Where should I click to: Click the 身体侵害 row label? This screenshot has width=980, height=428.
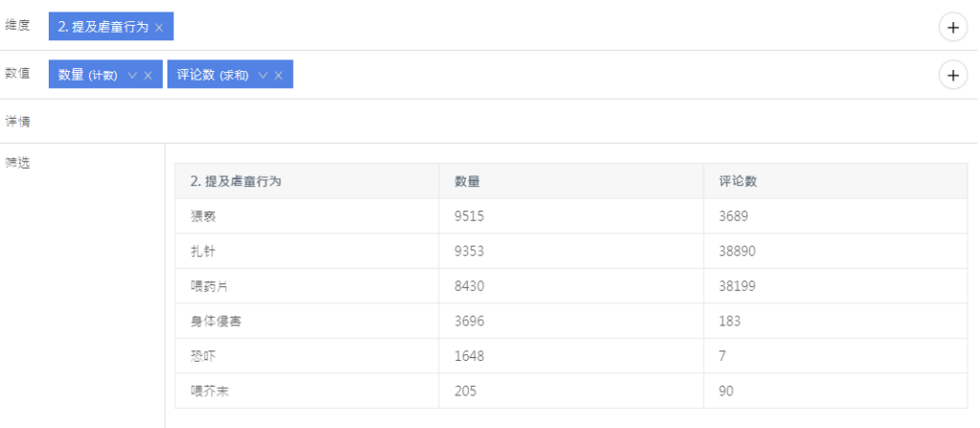(215, 321)
